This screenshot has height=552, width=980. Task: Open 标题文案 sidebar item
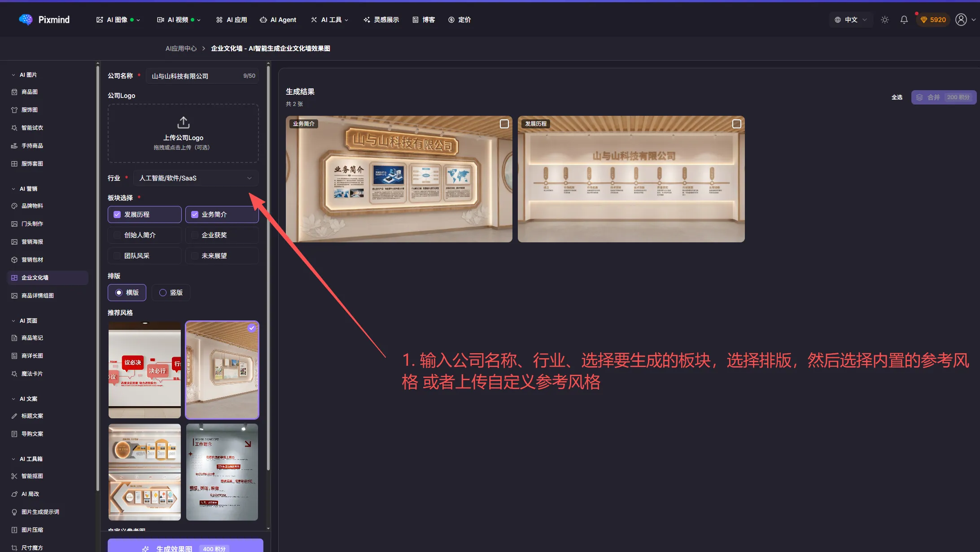tap(32, 416)
